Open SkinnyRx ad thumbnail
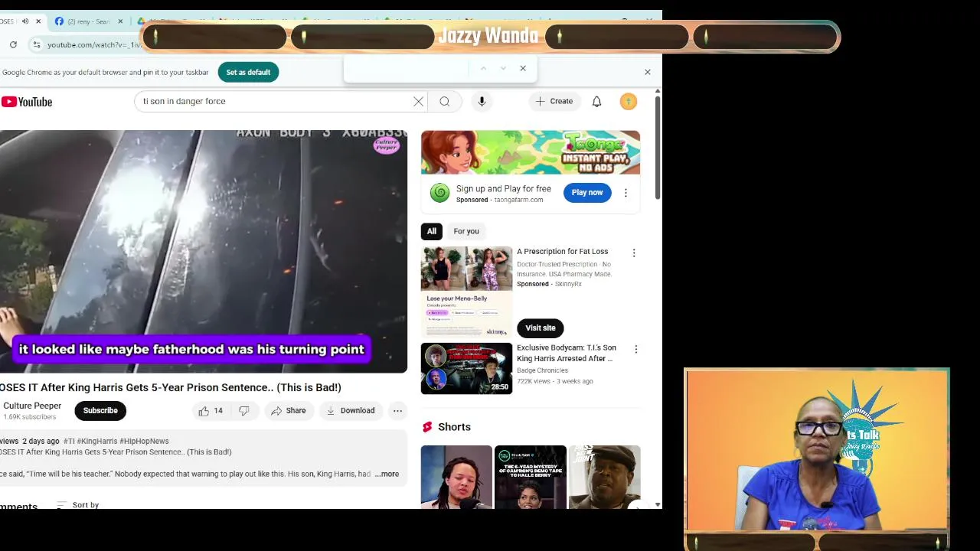 [466, 292]
